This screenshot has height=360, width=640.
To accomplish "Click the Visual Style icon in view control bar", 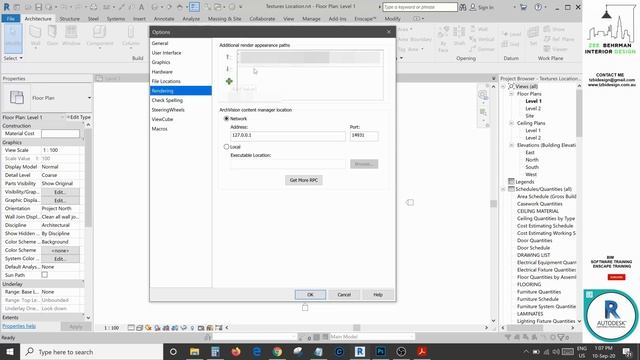I will pyautogui.click(x=140, y=328).
